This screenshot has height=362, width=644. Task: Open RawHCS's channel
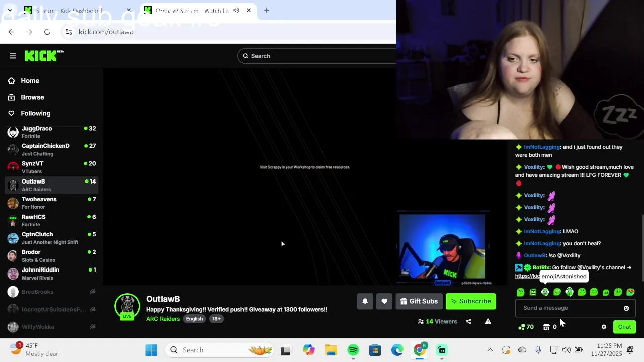pyautogui.click(x=50, y=221)
